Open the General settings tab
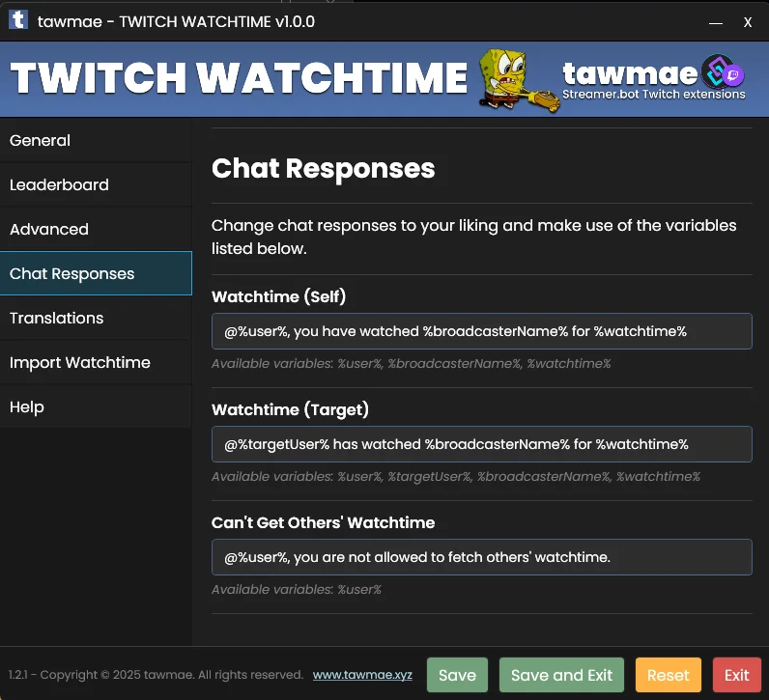This screenshot has height=700, width=769. [96, 141]
